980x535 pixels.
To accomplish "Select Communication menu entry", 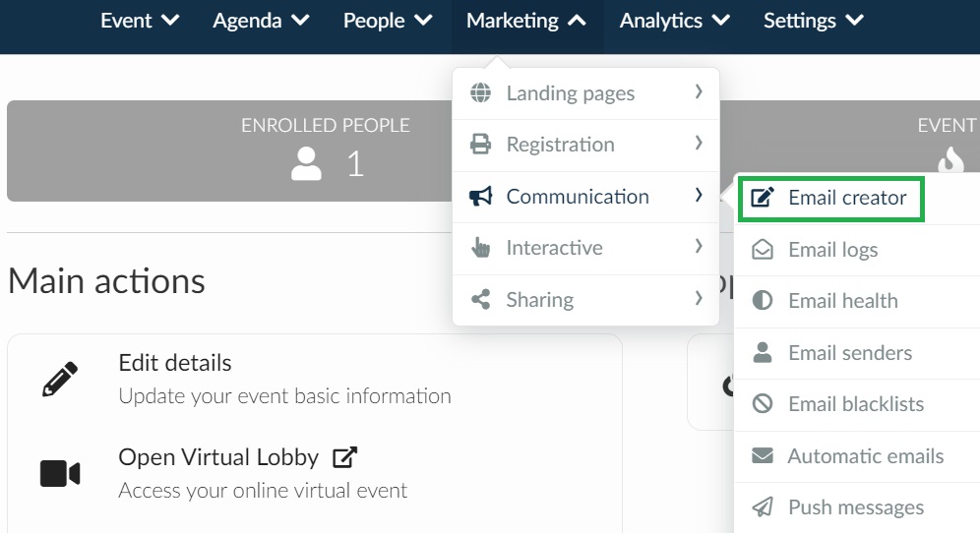I will [585, 197].
